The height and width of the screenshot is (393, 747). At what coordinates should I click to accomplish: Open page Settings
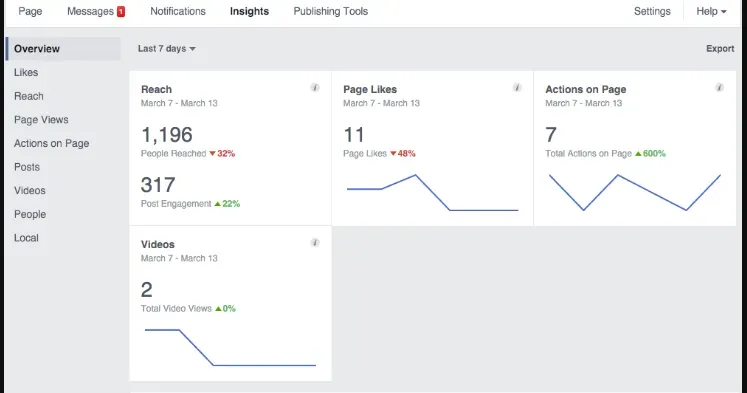[652, 11]
